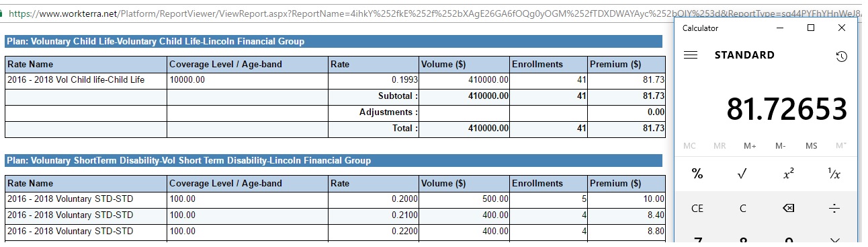Viewport: 868px width, 247px height.
Task: Minimize the Calculator window
Action: point(781,28)
